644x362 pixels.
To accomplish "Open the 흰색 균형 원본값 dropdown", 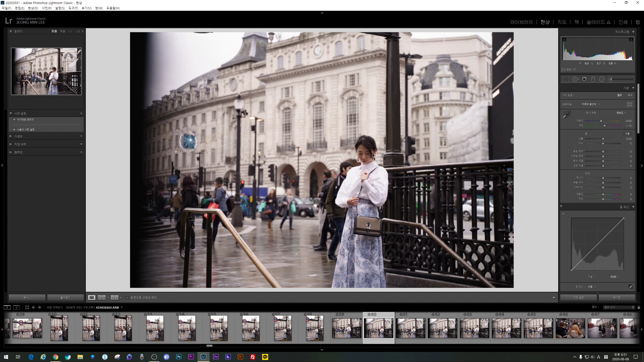I will [x=621, y=113].
